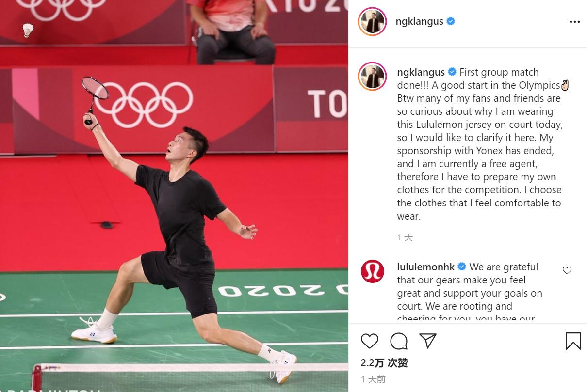View the 2.2万 likes count

(x=384, y=363)
